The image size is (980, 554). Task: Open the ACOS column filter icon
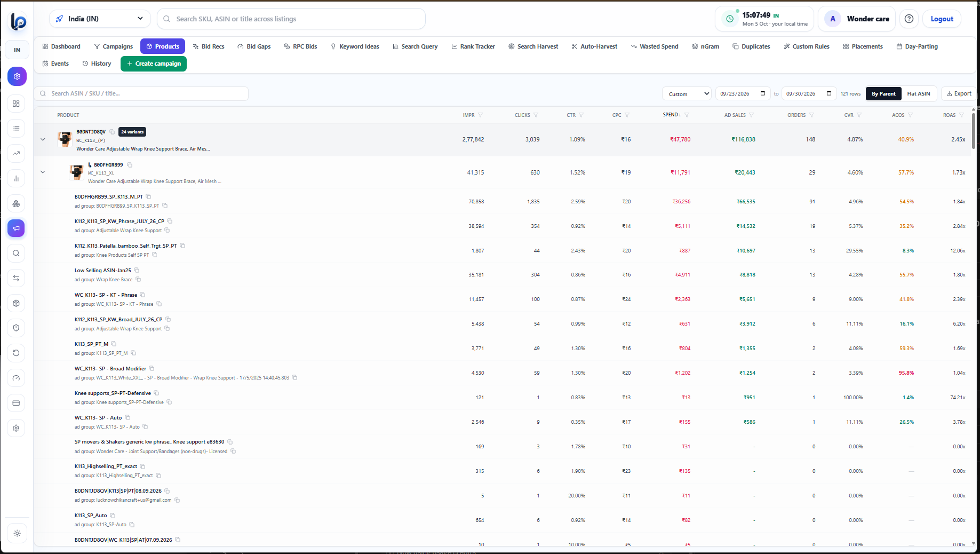click(910, 115)
